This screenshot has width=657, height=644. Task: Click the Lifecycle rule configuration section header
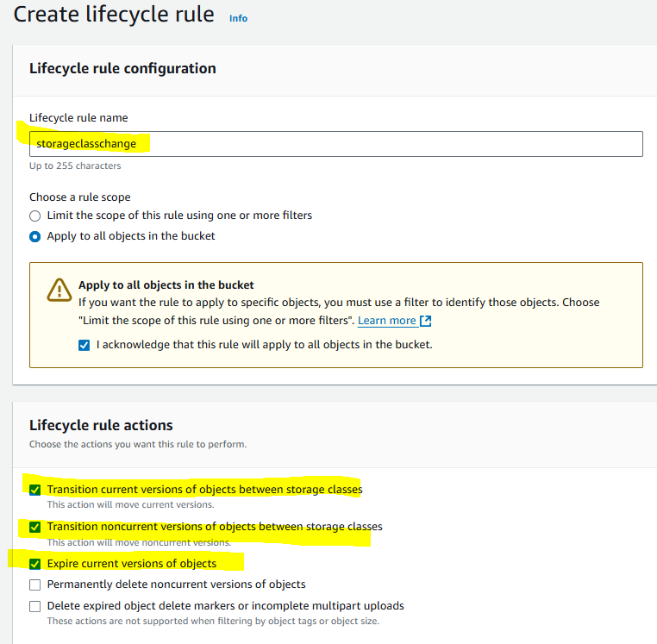(x=122, y=68)
